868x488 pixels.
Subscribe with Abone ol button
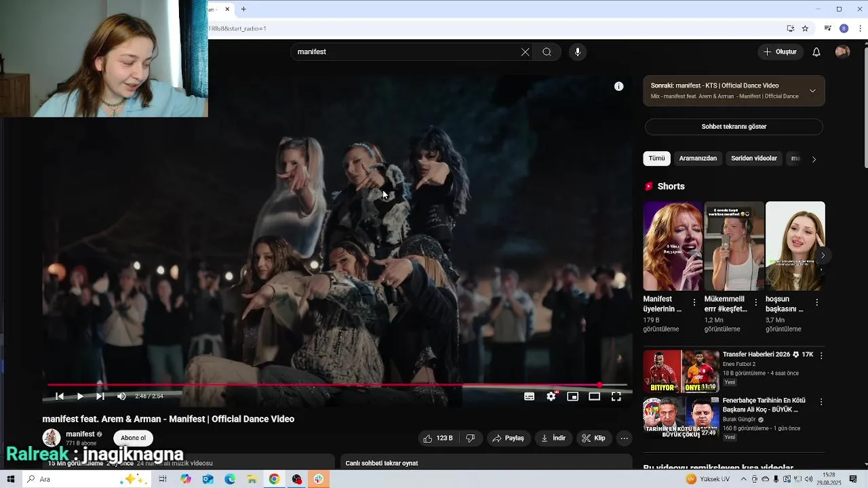[133, 438]
